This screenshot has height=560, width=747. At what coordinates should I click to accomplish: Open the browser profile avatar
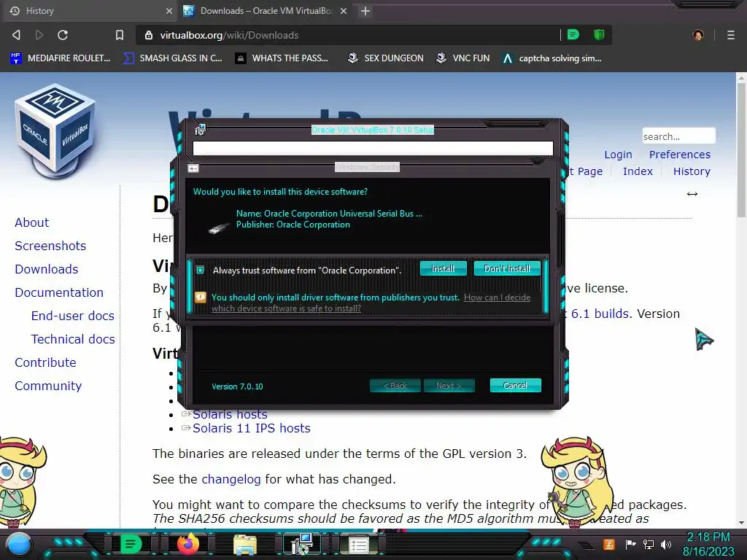pyautogui.click(x=698, y=35)
